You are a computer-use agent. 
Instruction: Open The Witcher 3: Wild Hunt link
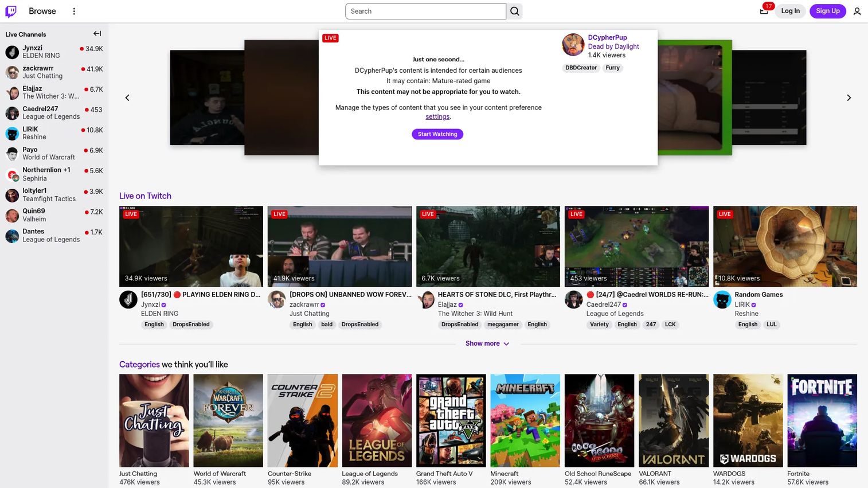tap(475, 314)
